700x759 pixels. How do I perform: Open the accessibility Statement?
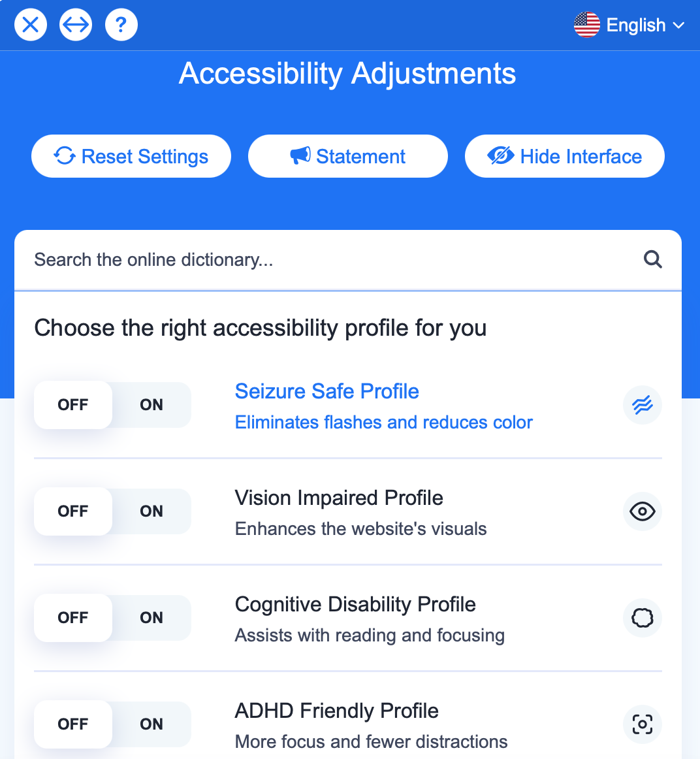click(x=348, y=156)
